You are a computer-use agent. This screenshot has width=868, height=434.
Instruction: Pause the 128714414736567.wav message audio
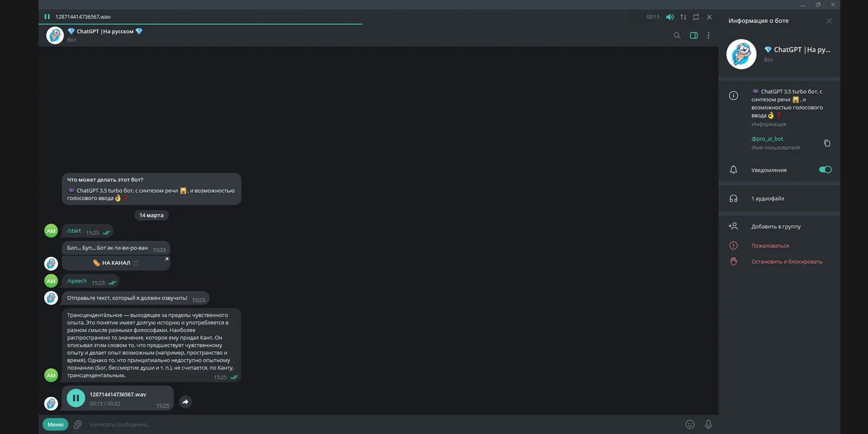click(76, 398)
